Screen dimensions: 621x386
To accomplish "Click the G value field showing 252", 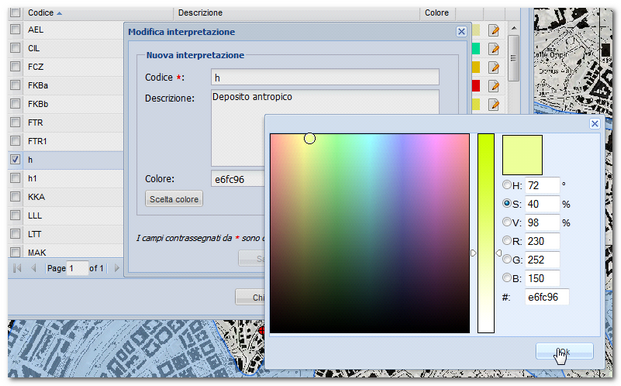I will (542, 260).
